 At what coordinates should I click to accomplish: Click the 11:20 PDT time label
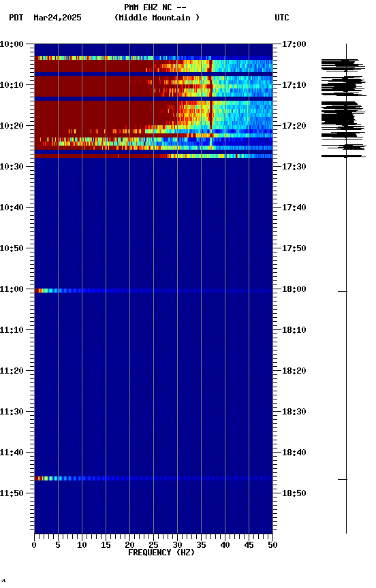(12, 371)
